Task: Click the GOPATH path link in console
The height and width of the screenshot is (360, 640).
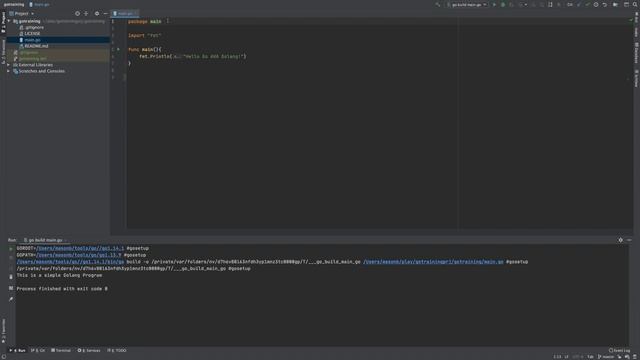Action: coord(79,255)
